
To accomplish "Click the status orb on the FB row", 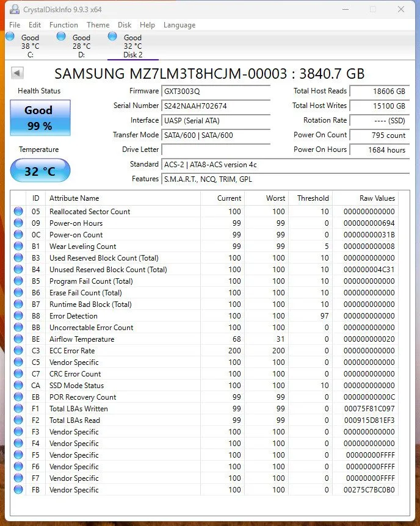I will 18,490.
